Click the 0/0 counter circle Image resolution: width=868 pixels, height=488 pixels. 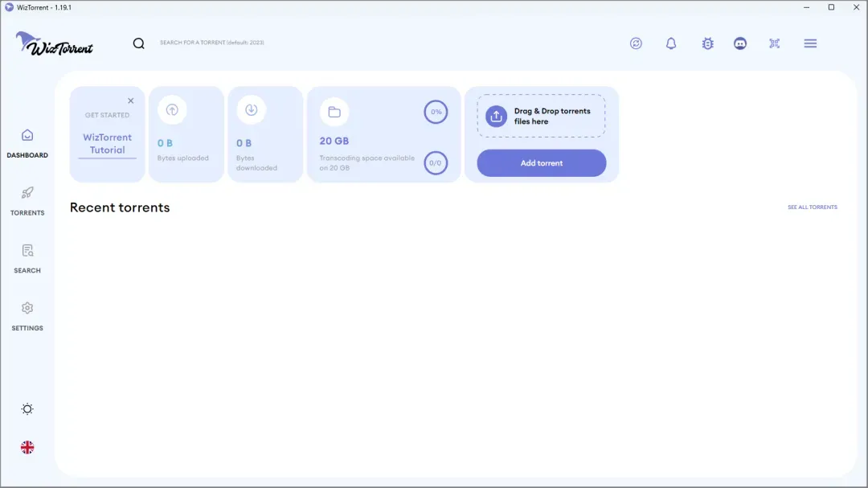(436, 163)
